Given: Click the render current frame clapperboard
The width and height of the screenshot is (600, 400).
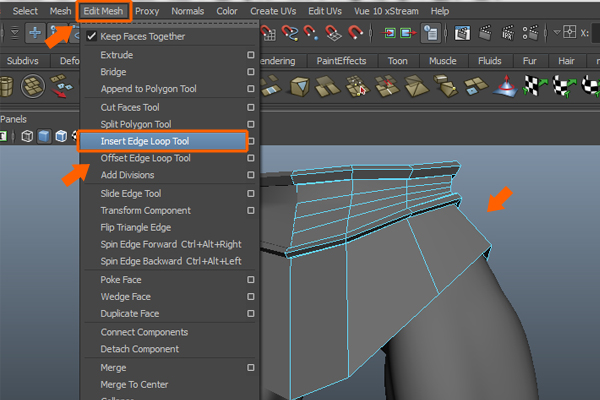Looking at the screenshot, I should click(485, 33).
